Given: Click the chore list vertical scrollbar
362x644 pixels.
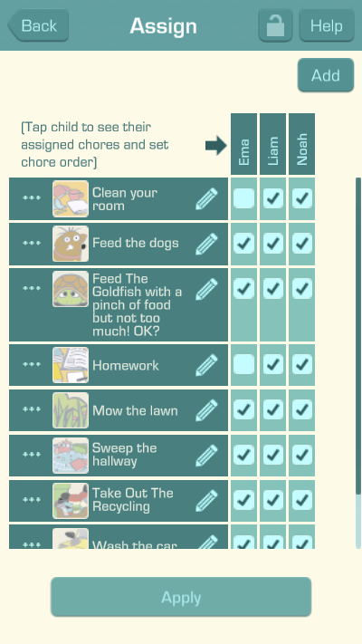Looking at the screenshot, I should [358, 363].
